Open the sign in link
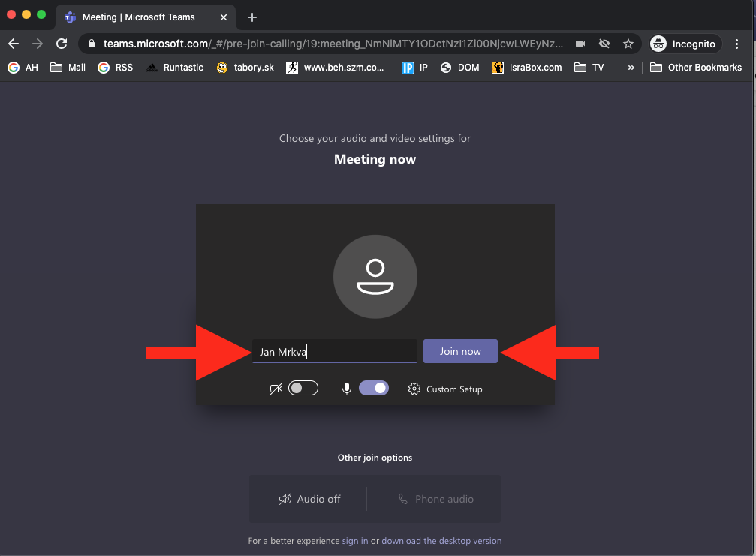The height and width of the screenshot is (556, 756). tap(354, 541)
